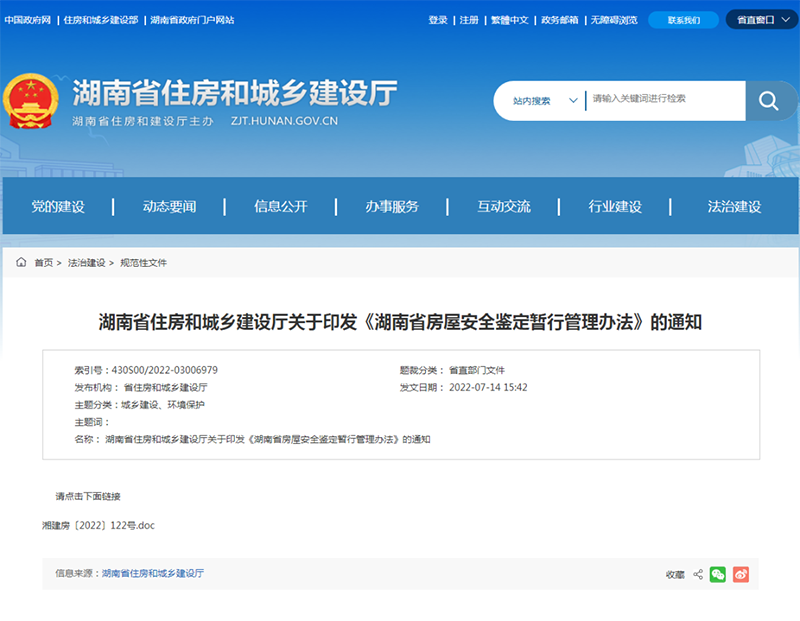The height and width of the screenshot is (621, 800).
Task: Share the article to WeChat
Action: (716, 573)
